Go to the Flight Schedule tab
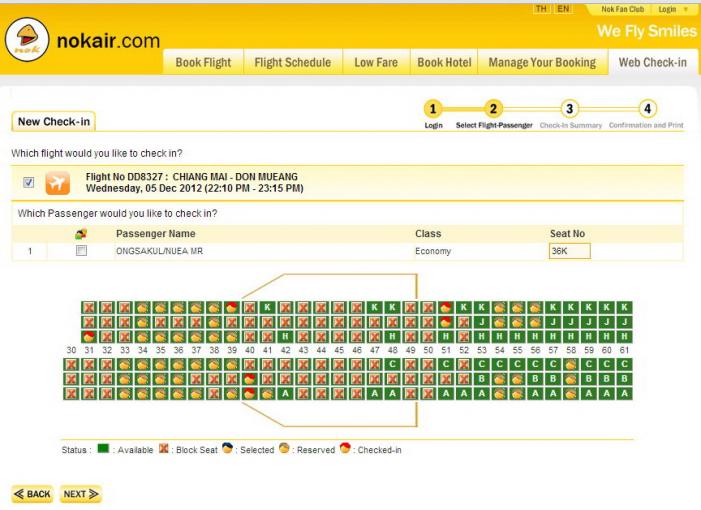 click(x=292, y=62)
